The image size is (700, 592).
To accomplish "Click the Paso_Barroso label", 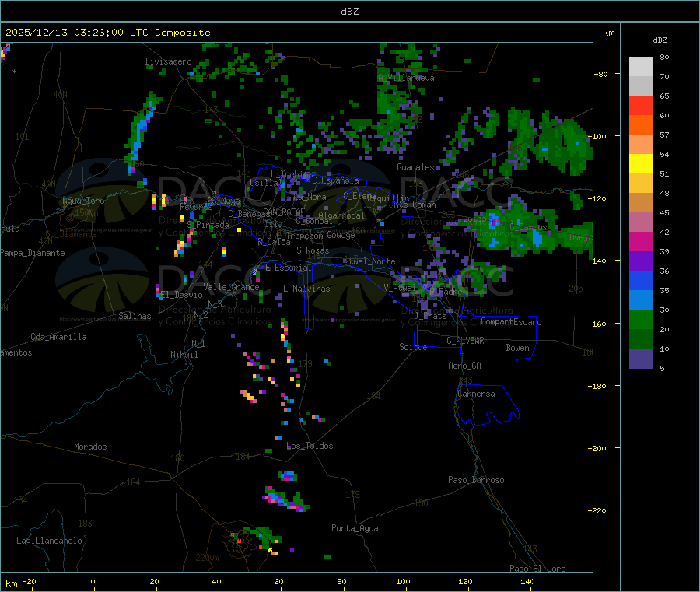I will 476,481.
